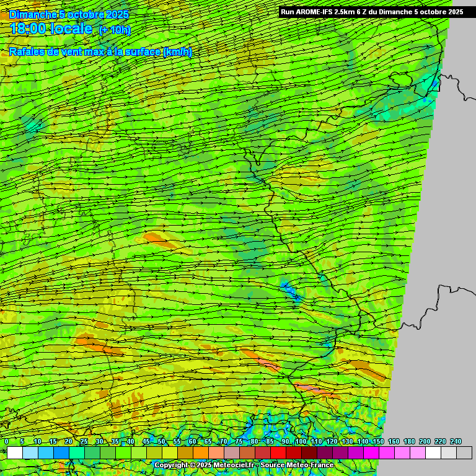This screenshot has height=476, width=476.
Task: Click the Meteociel.fr copyright text
Action: point(205,465)
